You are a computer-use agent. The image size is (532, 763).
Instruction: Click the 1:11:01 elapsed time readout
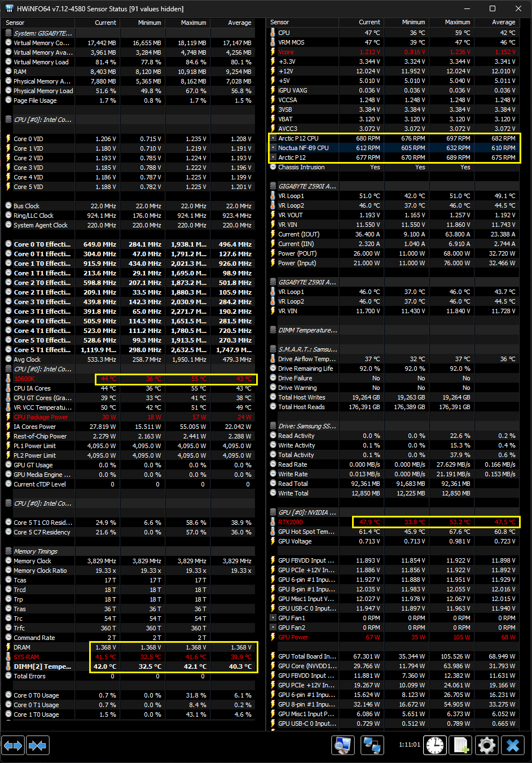click(x=409, y=745)
